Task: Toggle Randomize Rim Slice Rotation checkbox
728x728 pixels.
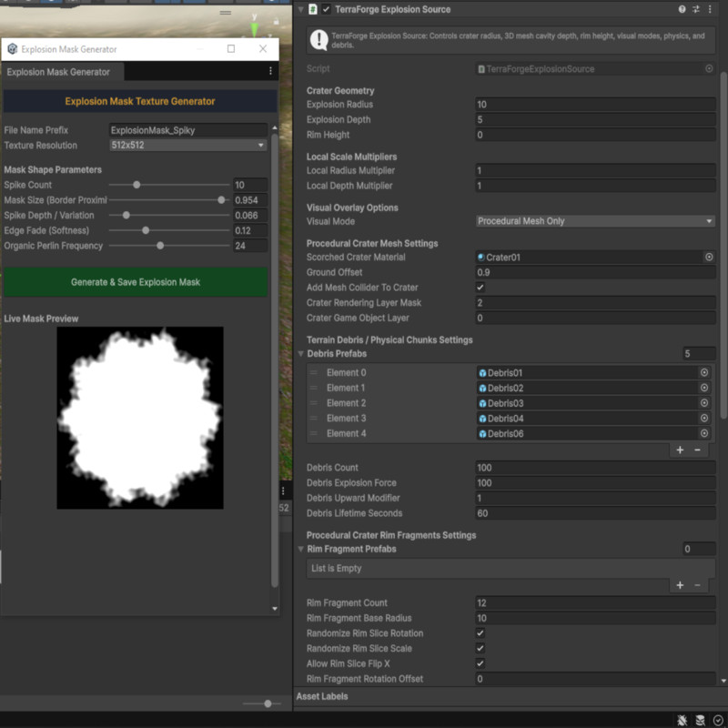Action: 480,633
